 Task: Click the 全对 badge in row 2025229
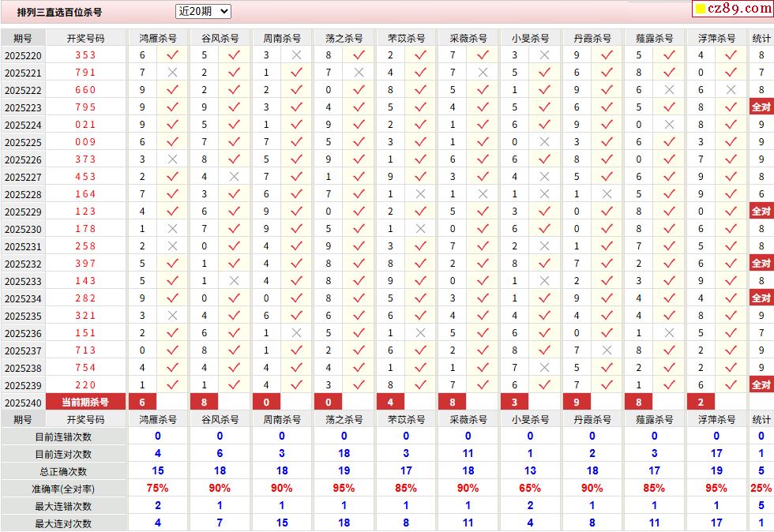pos(761,212)
